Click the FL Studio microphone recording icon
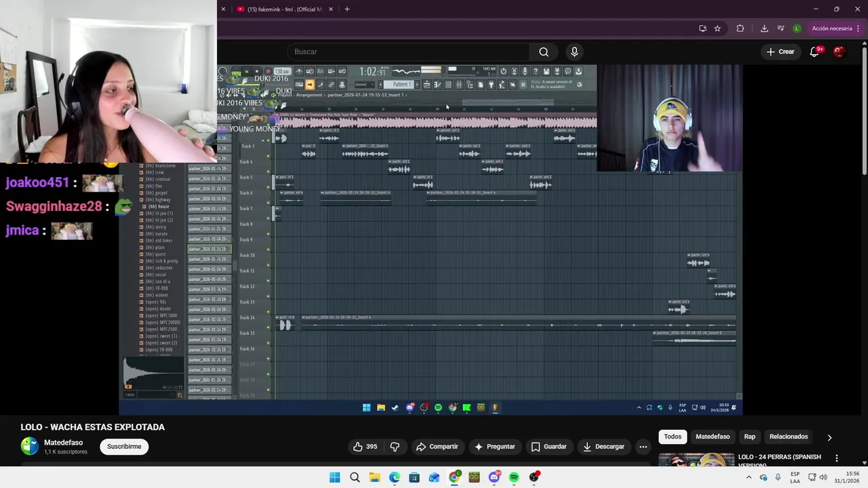The height and width of the screenshot is (488, 868). [x=525, y=70]
